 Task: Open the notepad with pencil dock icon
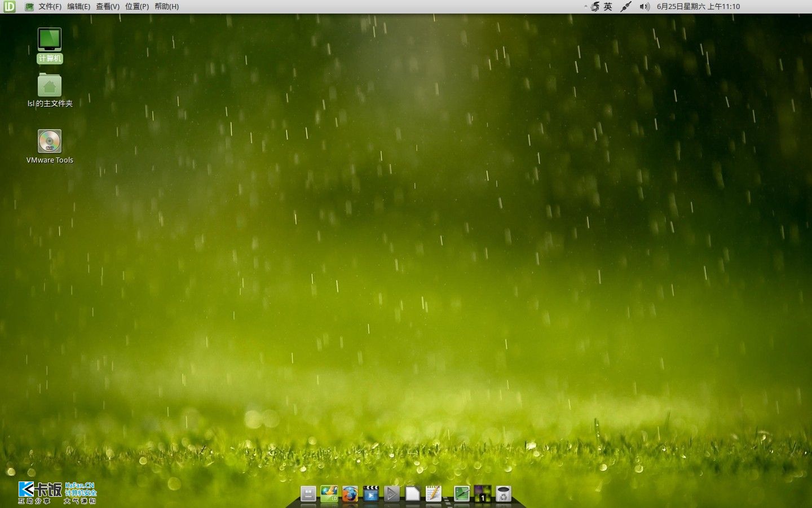point(434,494)
